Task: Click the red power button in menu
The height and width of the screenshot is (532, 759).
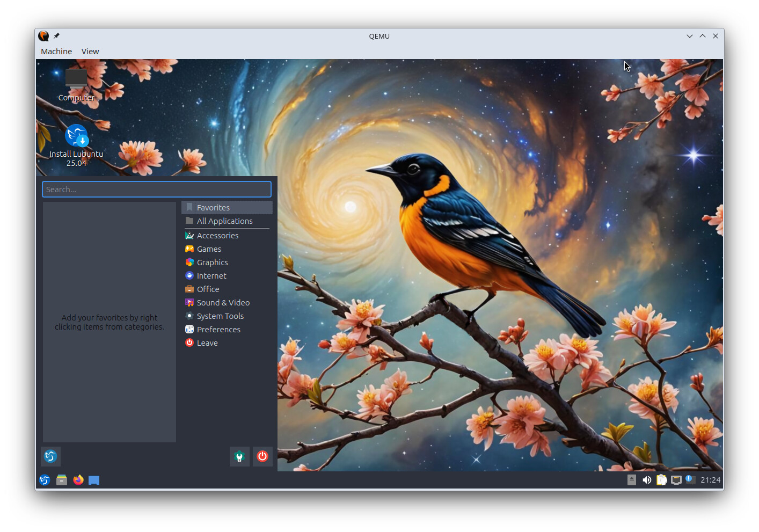Action: tap(262, 456)
